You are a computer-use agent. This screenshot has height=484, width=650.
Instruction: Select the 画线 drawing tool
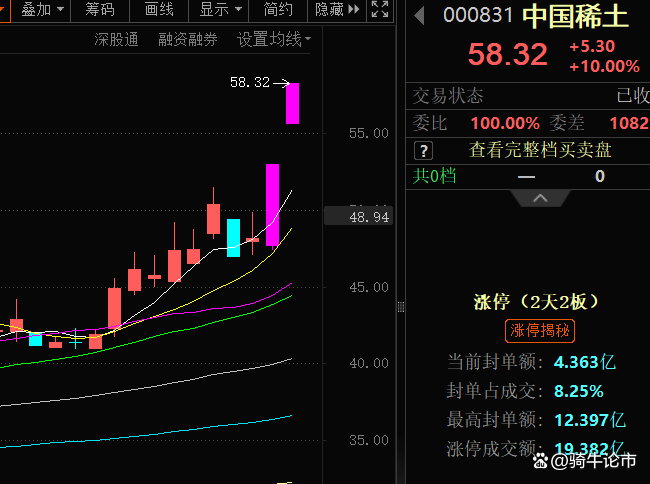click(159, 9)
